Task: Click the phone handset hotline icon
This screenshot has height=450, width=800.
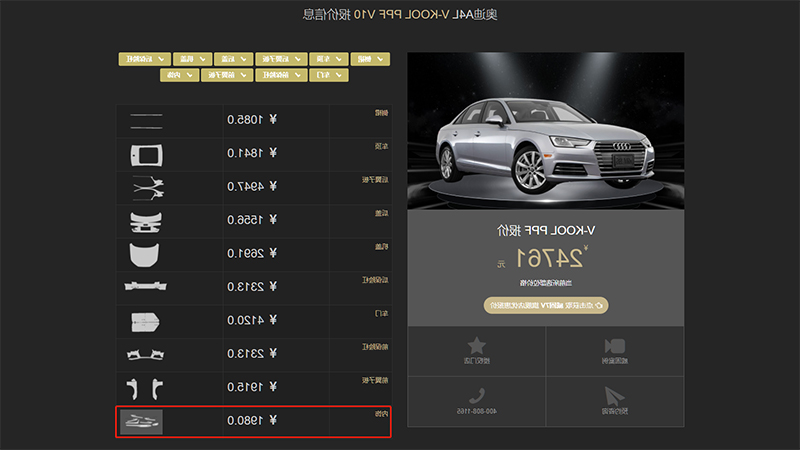Action: pos(477,395)
